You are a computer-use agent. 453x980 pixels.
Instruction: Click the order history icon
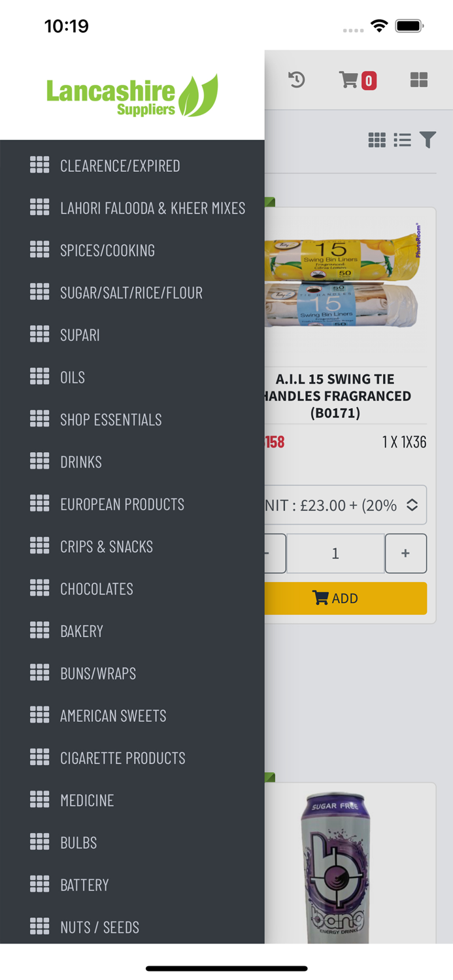tap(297, 80)
